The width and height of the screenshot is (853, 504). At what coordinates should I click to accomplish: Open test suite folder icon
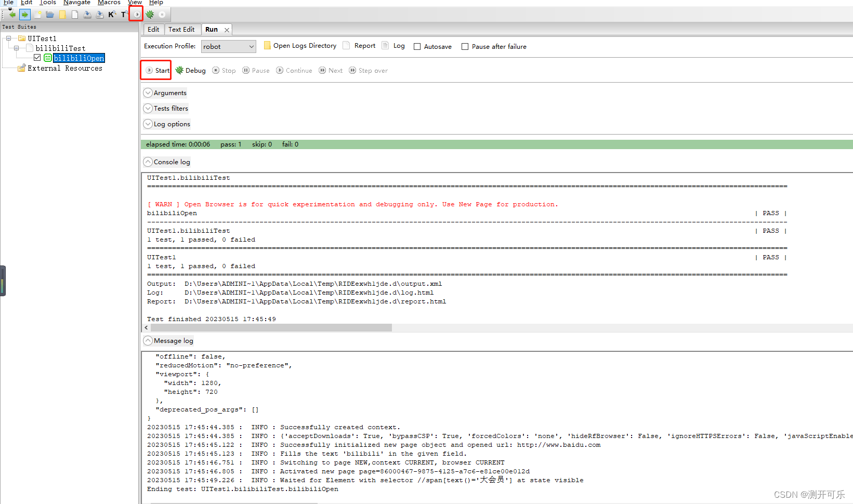tap(50, 15)
